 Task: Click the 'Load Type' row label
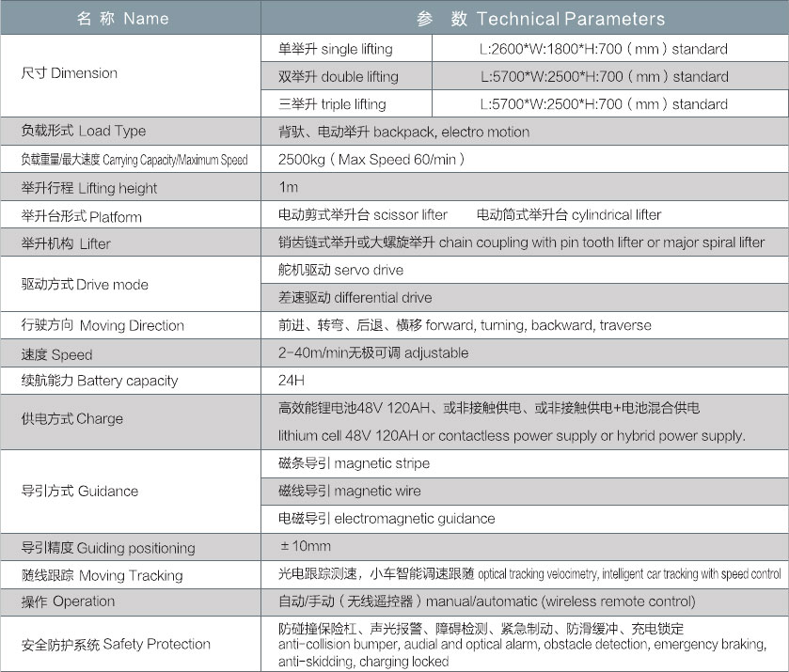pyautogui.click(x=84, y=131)
